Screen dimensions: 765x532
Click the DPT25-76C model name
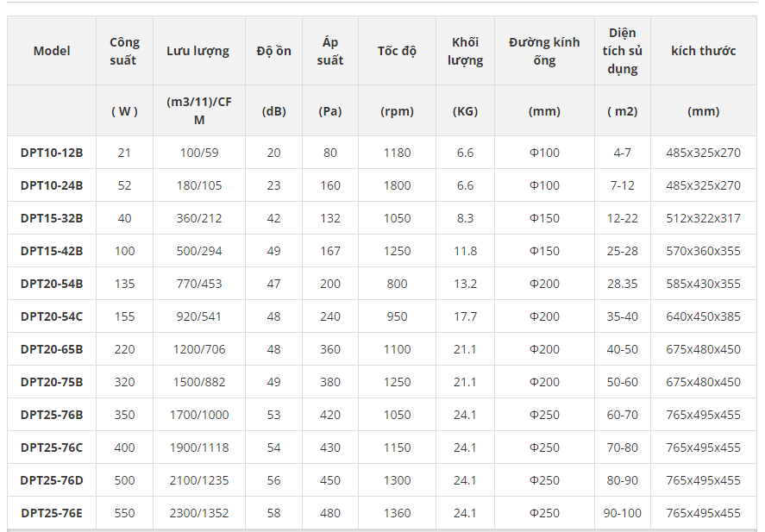coord(52,448)
